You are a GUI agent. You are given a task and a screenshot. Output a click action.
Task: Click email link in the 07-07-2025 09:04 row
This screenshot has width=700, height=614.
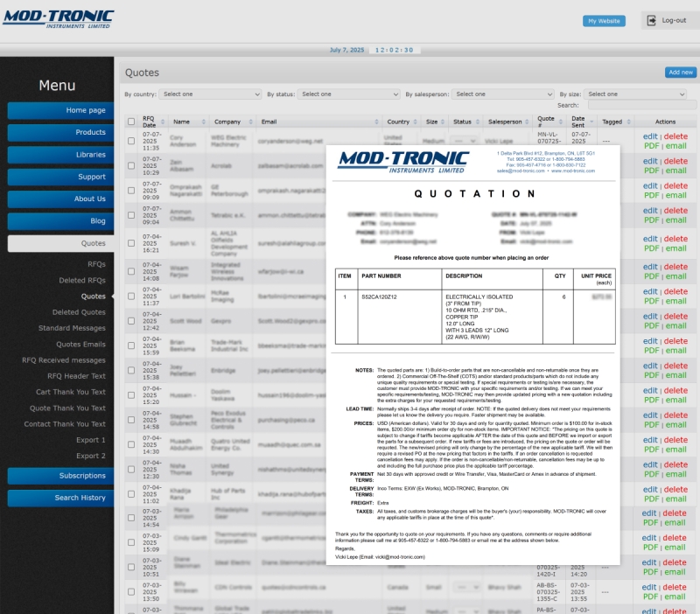click(x=675, y=220)
